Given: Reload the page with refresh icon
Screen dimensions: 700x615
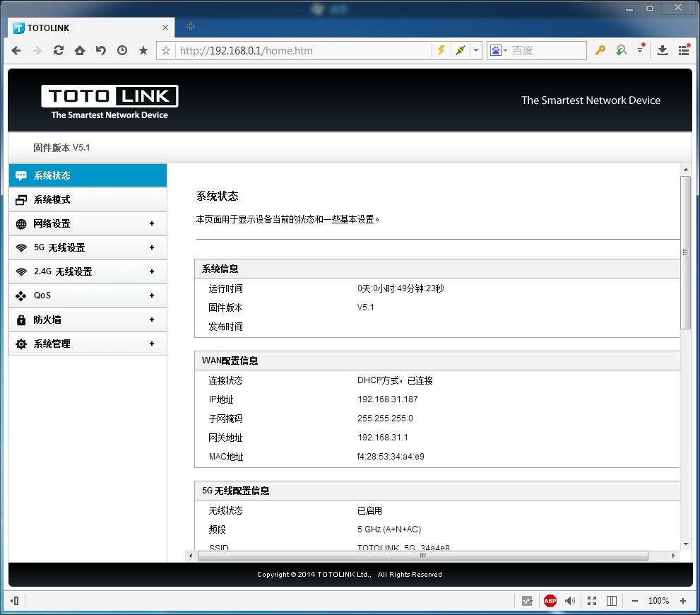Looking at the screenshot, I should pyautogui.click(x=59, y=50).
